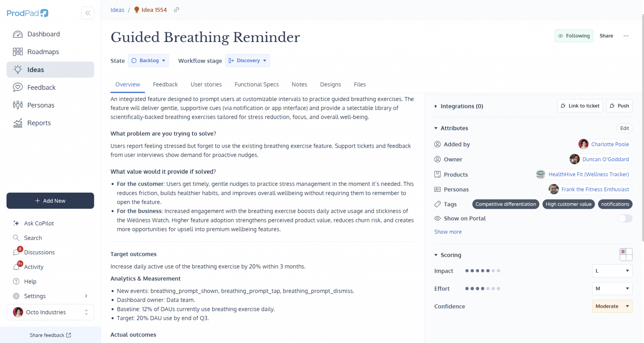This screenshot has width=644, height=343.
Task: Open the scoring chart matrix icon
Action: pos(626,254)
